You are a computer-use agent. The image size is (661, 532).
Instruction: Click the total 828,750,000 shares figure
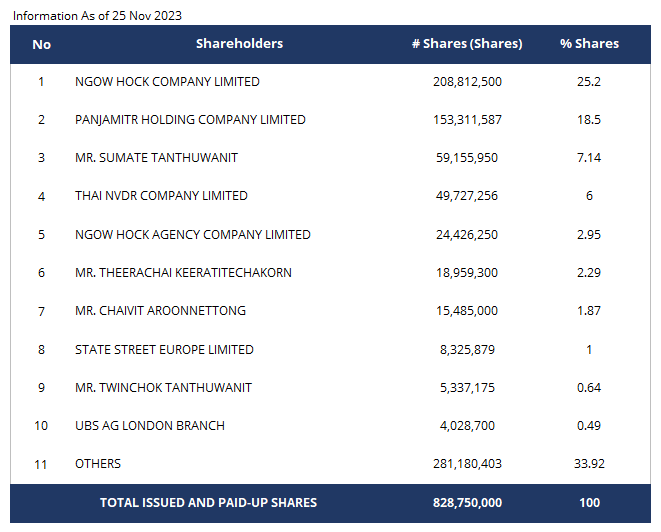coord(467,503)
